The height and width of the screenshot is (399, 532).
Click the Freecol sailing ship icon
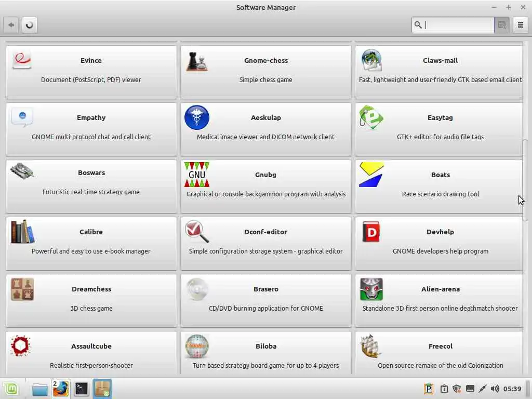click(370, 346)
